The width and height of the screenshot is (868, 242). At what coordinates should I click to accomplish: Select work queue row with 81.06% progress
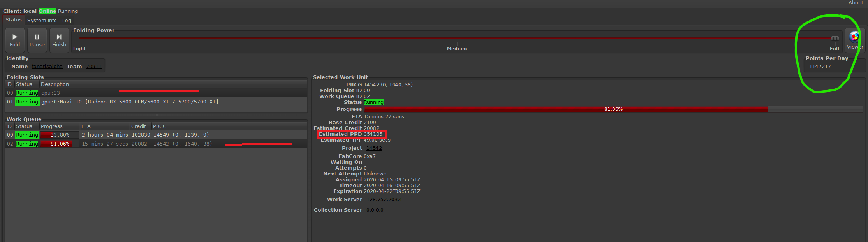pyautogui.click(x=156, y=144)
